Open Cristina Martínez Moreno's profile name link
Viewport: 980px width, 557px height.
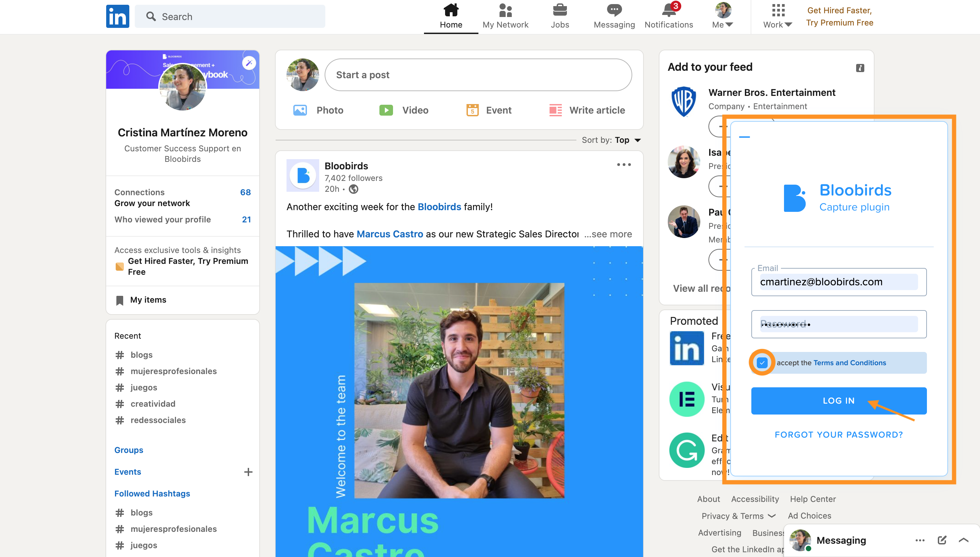(x=183, y=132)
